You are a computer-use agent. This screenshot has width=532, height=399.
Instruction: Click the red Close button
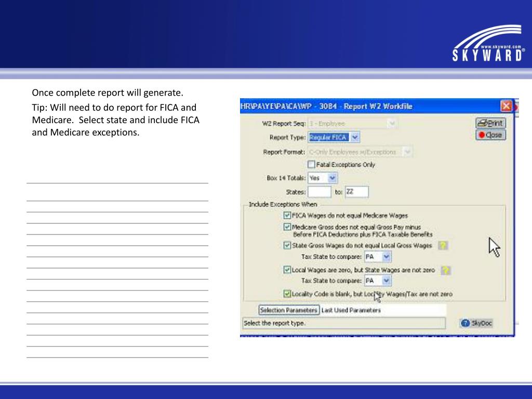(x=490, y=135)
